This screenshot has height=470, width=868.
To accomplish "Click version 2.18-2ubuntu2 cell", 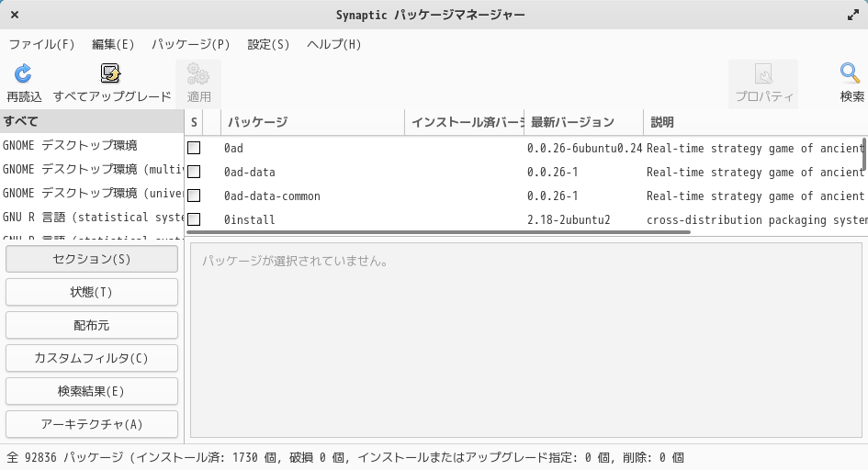I will (569, 219).
